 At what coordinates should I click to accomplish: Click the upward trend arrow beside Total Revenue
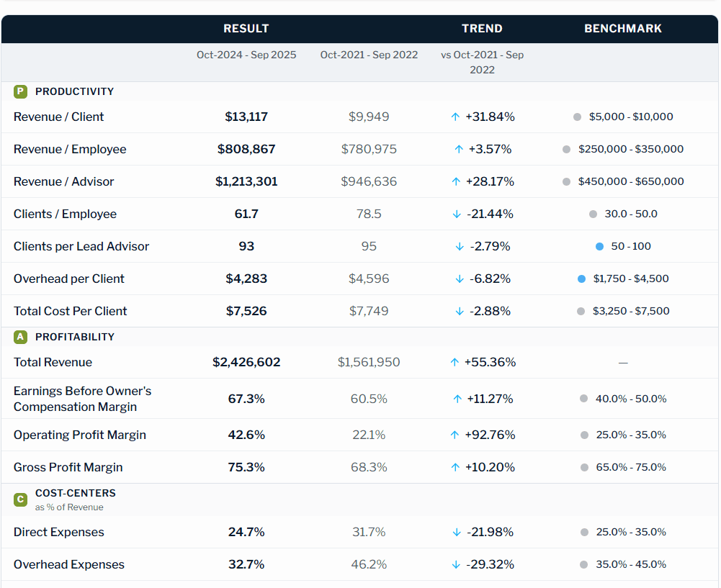[454, 362]
